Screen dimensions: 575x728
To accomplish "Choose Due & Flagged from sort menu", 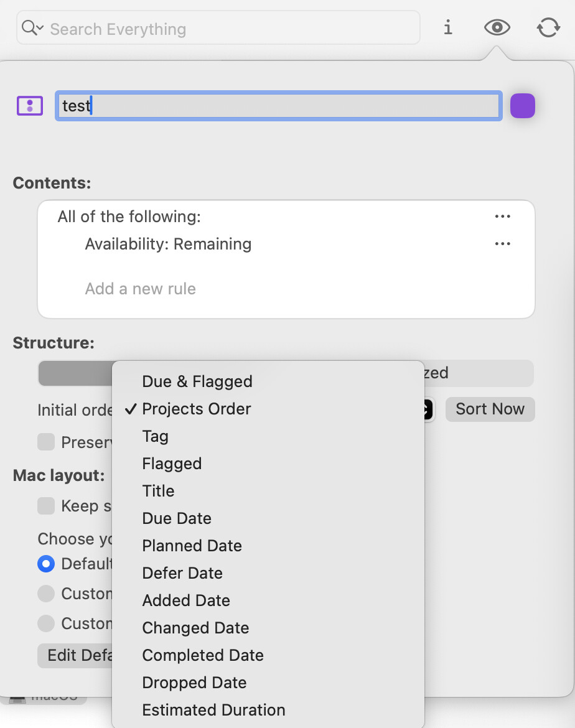I will pos(197,381).
